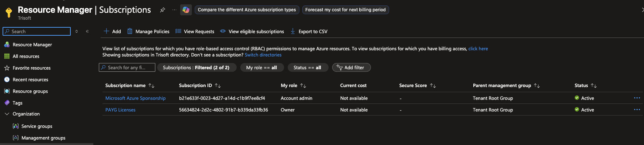Viewport: 644px width, 145px height.
Task: Click the collapse sidebar double-chevron icon
Action: [88, 31]
